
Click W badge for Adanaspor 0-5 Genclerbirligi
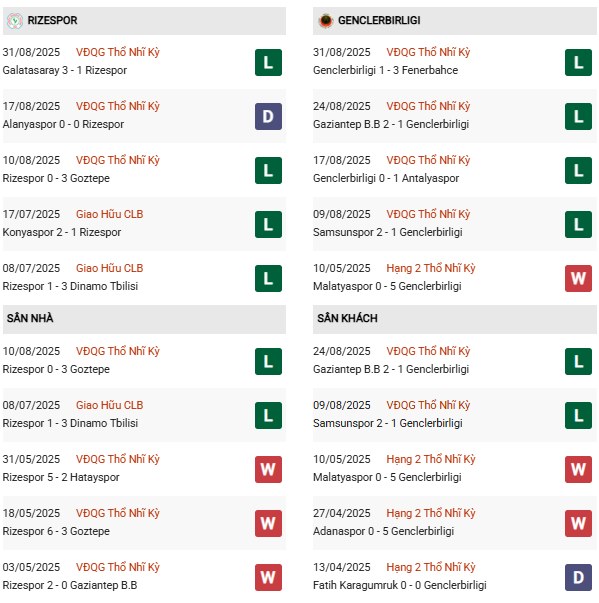pos(578,523)
